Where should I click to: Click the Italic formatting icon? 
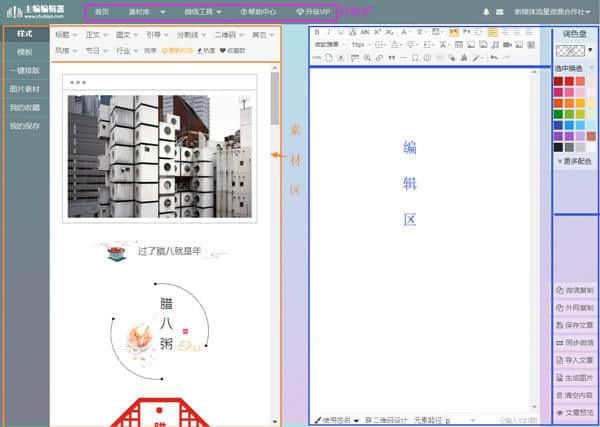[329, 33]
